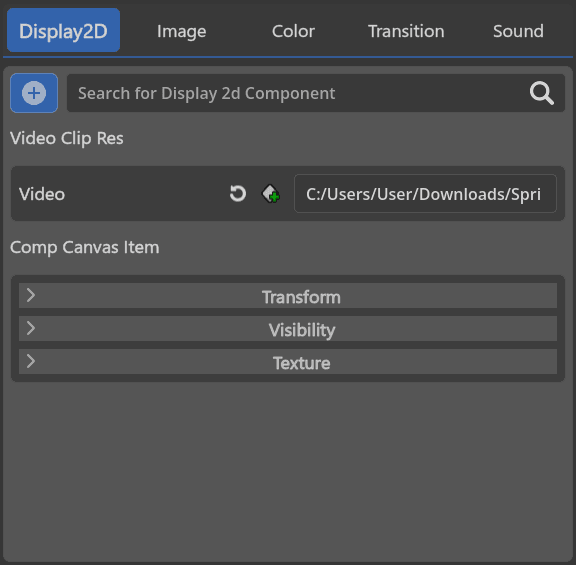Click the video file path field
The image size is (576, 565).
point(425,194)
